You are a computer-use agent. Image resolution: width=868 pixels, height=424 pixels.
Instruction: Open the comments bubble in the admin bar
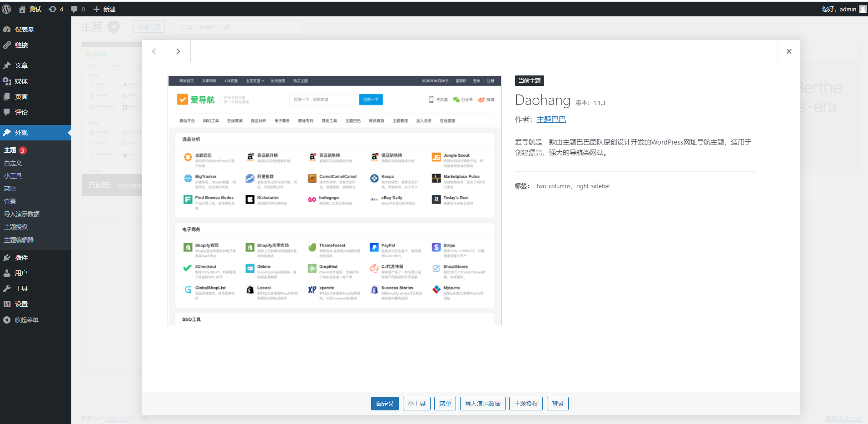click(78, 9)
